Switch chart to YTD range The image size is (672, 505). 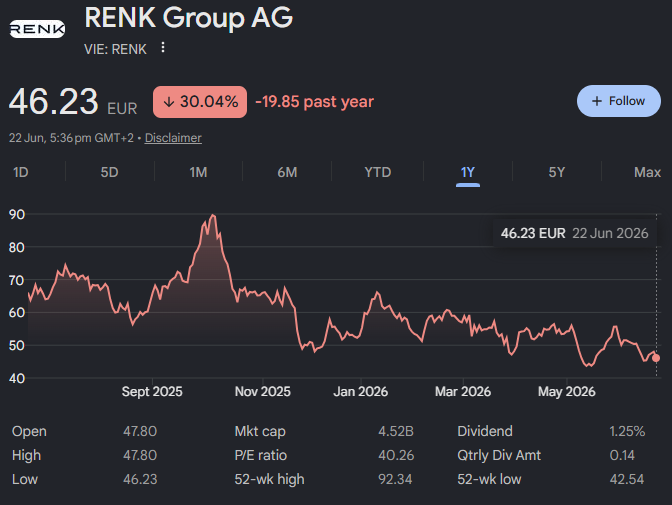point(378,172)
